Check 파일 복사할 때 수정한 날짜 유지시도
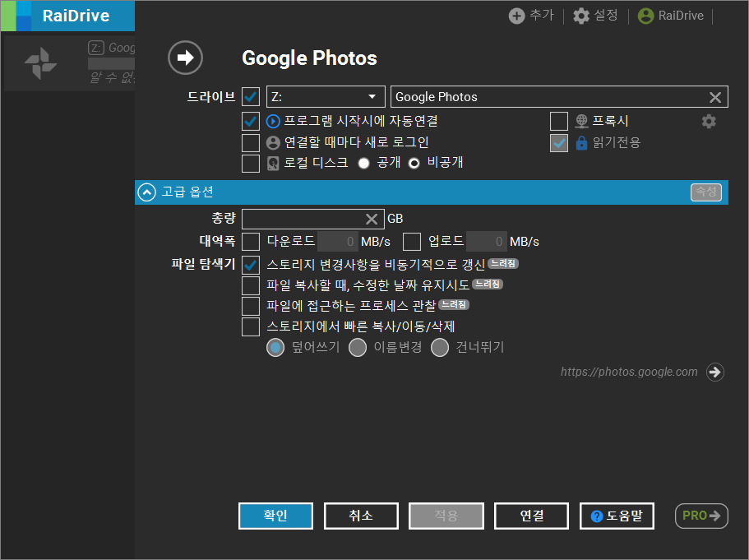The width and height of the screenshot is (749, 560). click(x=251, y=285)
